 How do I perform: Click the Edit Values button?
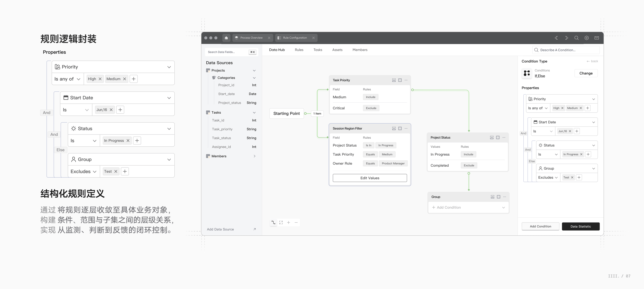pyautogui.click(x=369, y=178)
